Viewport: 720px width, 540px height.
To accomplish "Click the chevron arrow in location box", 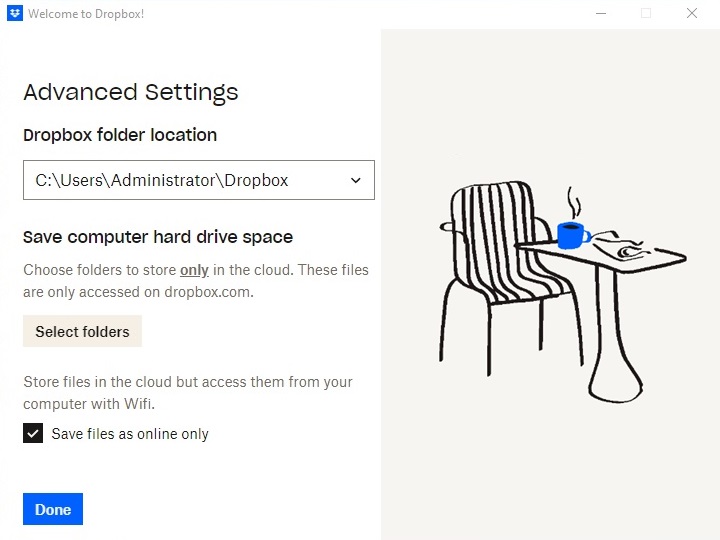I will (x=355, y=180).
